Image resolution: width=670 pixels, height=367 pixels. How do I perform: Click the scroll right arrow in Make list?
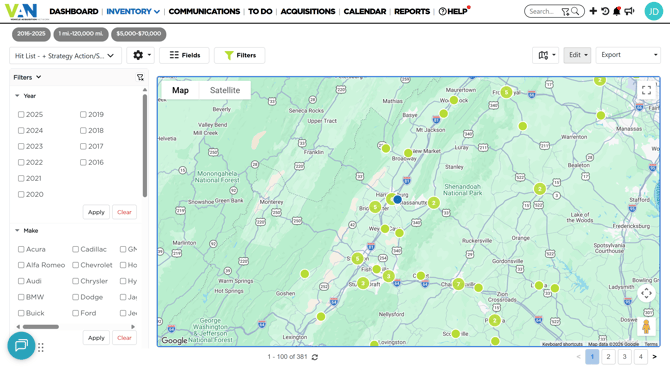click(x=133, y=327)
